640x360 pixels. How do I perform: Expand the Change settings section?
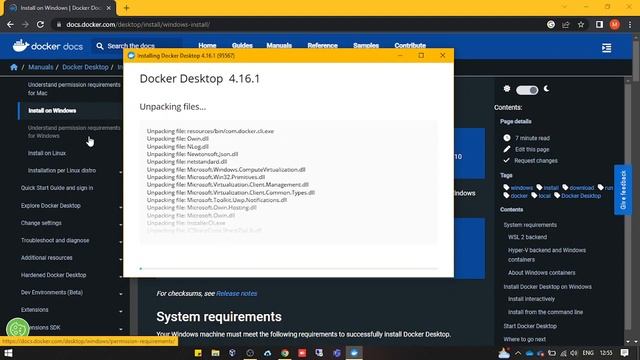(120, 224)
